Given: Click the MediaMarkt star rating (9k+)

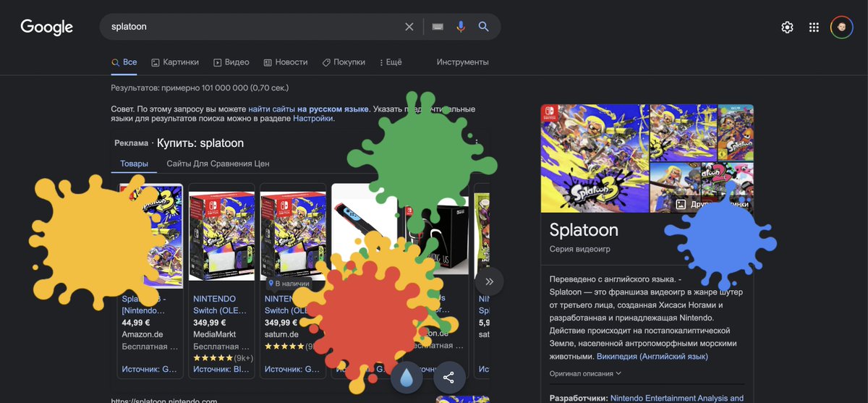Looking at the screenshot, I should [x=223, y=357].
